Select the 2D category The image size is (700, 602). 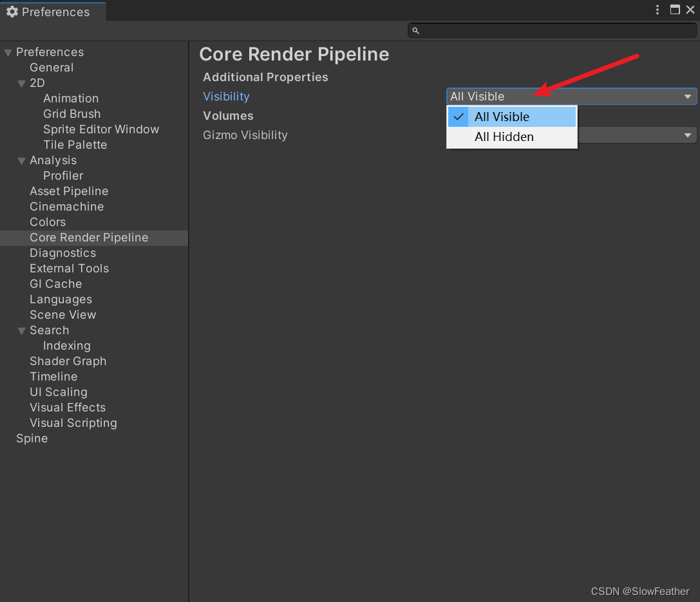(x=37, y=83)
